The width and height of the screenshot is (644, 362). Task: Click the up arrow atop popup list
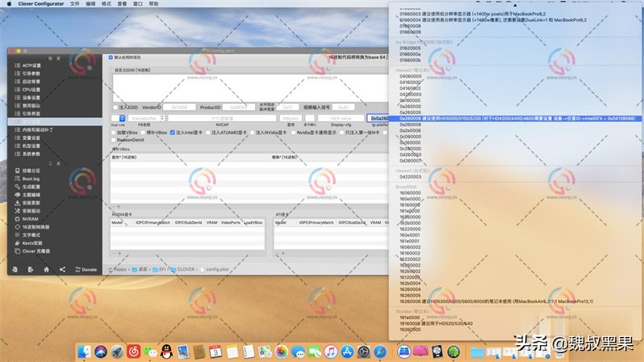(515, 6)
